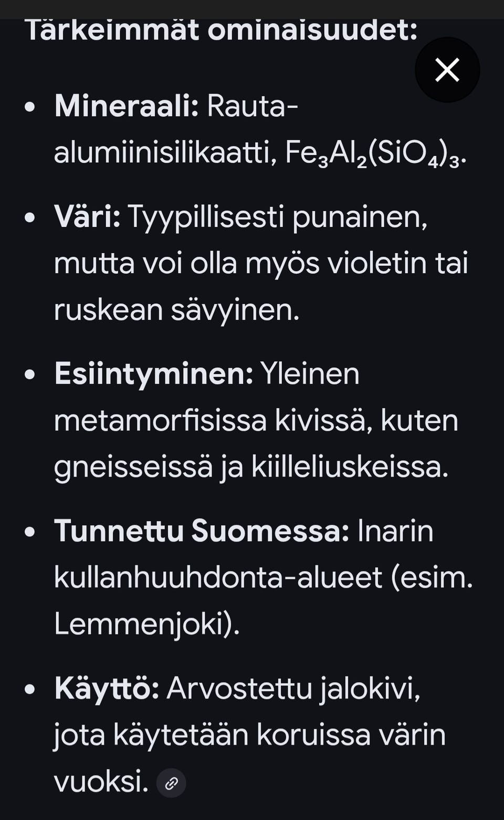Dismiss the overlay with the close button
504x820 pixels.
coord(447,69)
